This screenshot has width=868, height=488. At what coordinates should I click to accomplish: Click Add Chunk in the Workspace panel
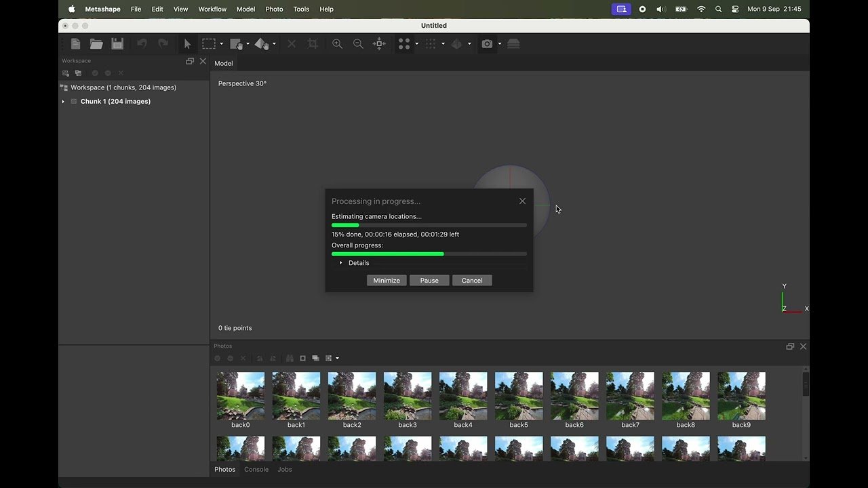click(x=66, y=73)
